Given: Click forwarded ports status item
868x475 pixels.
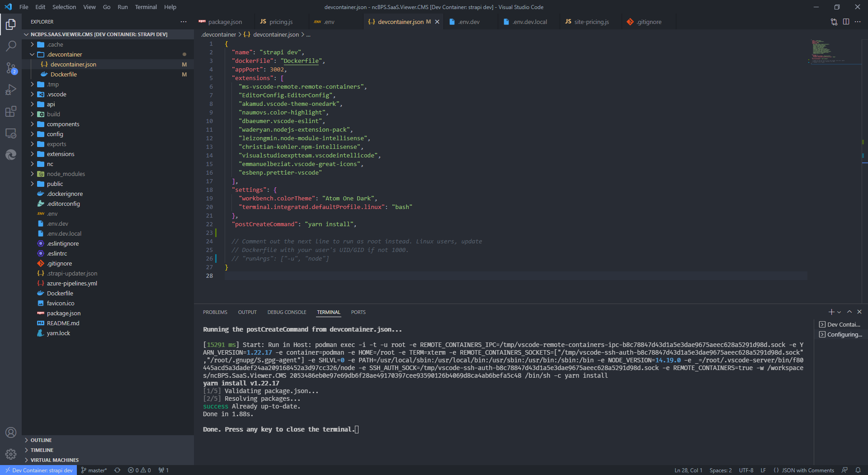Looking at the screenshot, I should click(164, 470).
